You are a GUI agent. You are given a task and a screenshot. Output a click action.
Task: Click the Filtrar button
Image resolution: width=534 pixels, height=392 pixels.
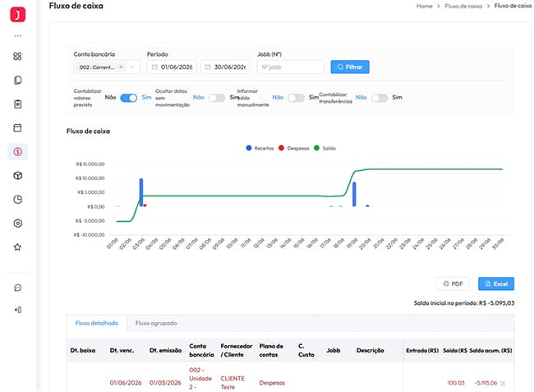point(350,67)
